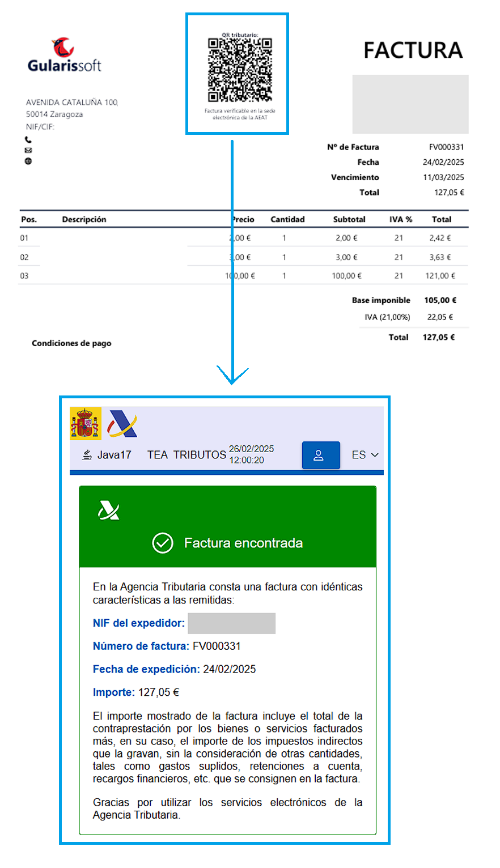Click the 'Subtotal' column header
The image size is (500, 868).
[349, 220]
